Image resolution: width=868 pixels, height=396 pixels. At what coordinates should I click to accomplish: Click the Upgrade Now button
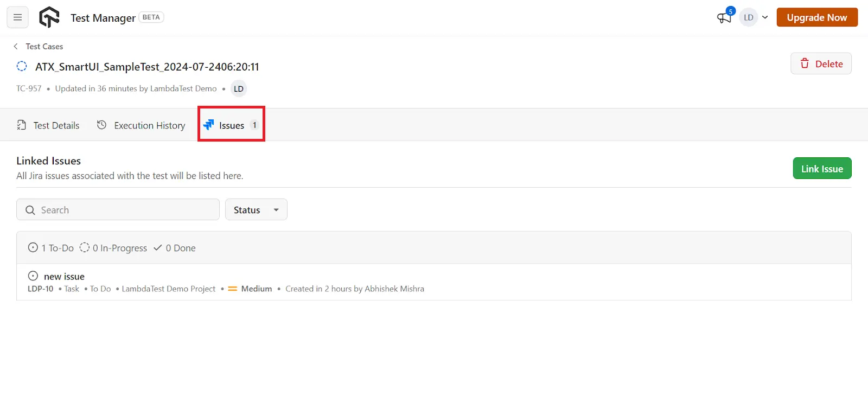tap(816, 17)
